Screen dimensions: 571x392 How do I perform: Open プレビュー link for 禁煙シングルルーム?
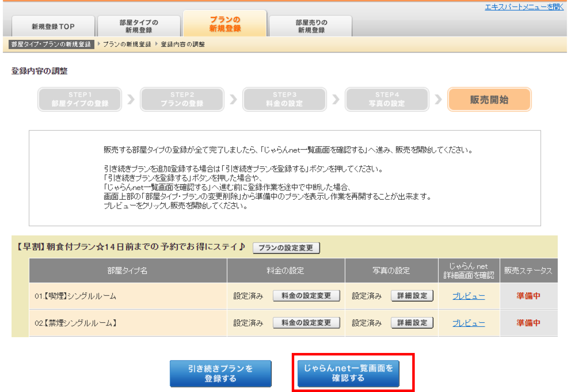click(x=468, y=323)
